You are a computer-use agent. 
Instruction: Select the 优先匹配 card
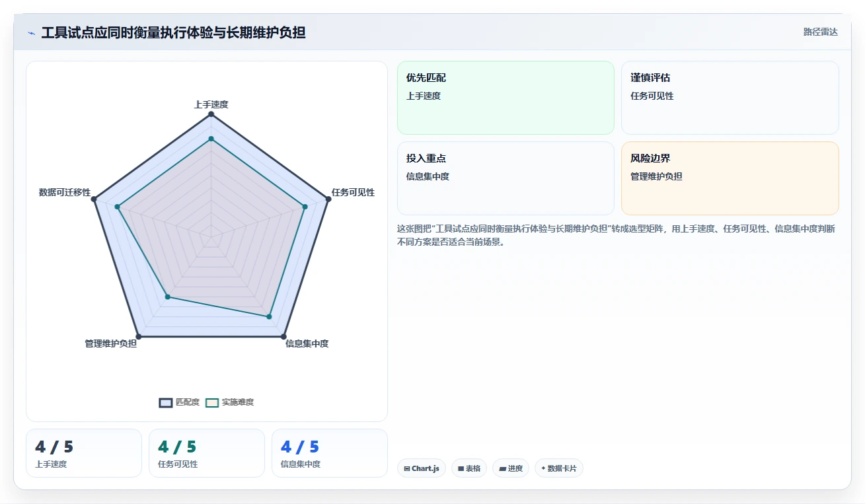tap(506, 98)
